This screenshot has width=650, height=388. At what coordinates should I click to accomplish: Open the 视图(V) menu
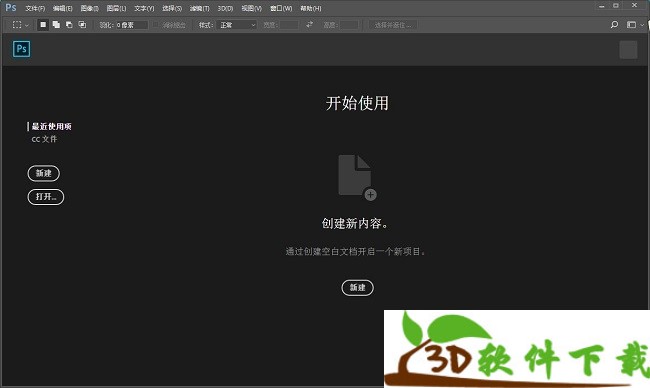tap(252, 8)
